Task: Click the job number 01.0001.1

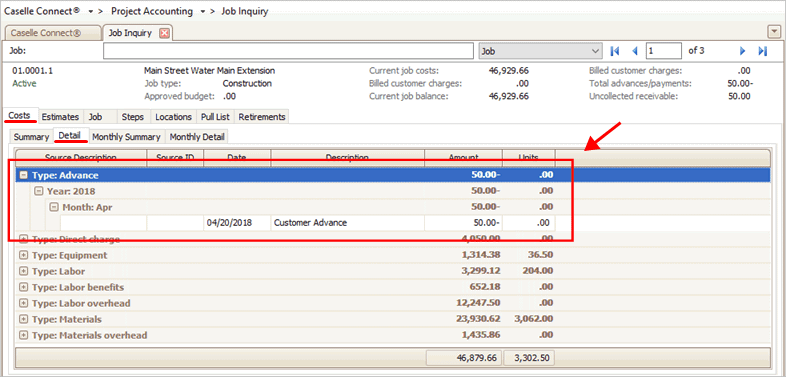Action: coord(33,71)
